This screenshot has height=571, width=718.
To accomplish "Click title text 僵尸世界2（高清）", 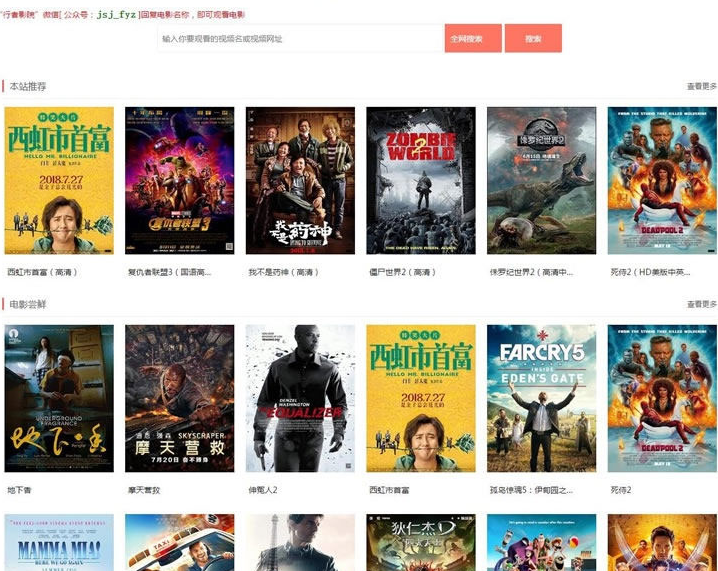I will coord(403,272).
